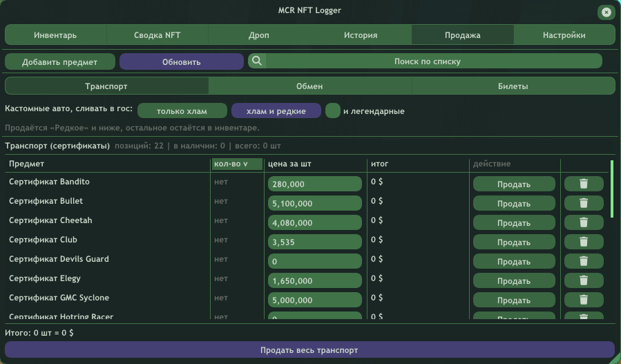Sort by the «кол-во v» column
This screenshot has width=621, height=364.
click(x=237, y=164)
